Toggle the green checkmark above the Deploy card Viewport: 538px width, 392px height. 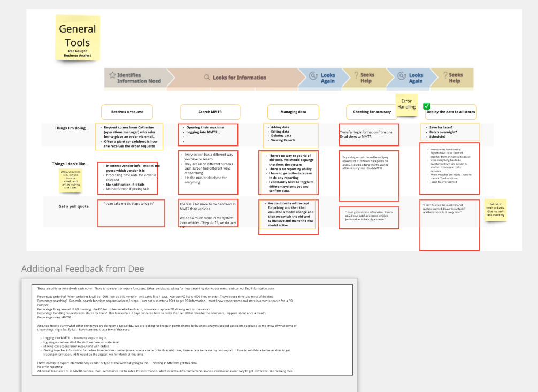425,105
